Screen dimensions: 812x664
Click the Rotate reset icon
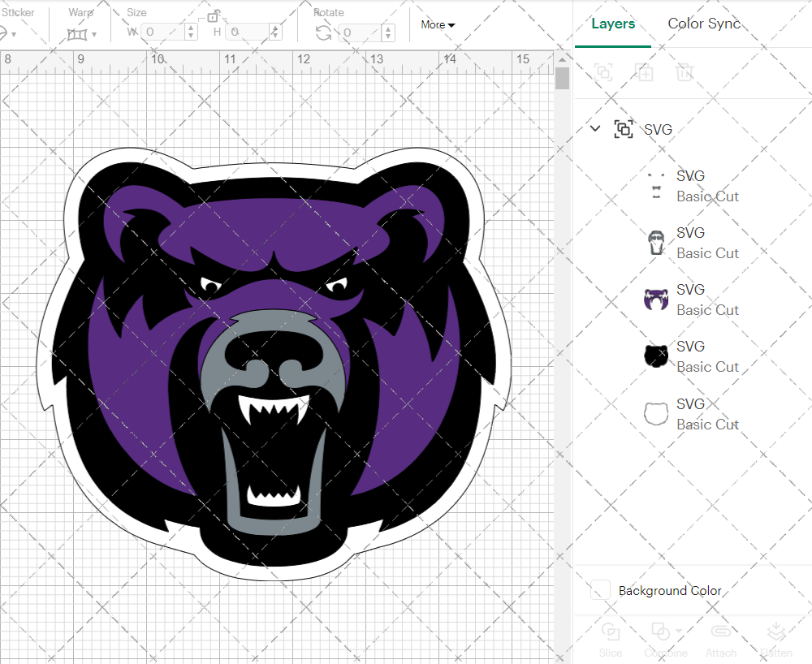click(322, 32)
